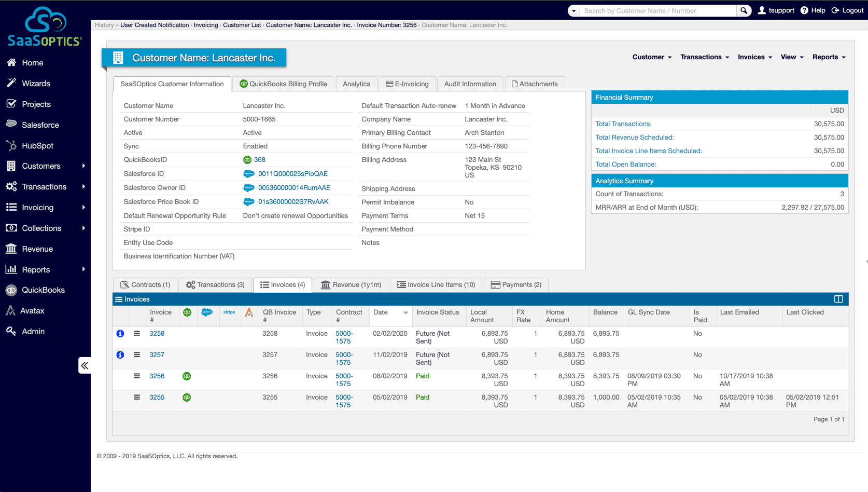
Task: Switch to QuickBooks Billing Profile tab
Action: pos(284,84)
